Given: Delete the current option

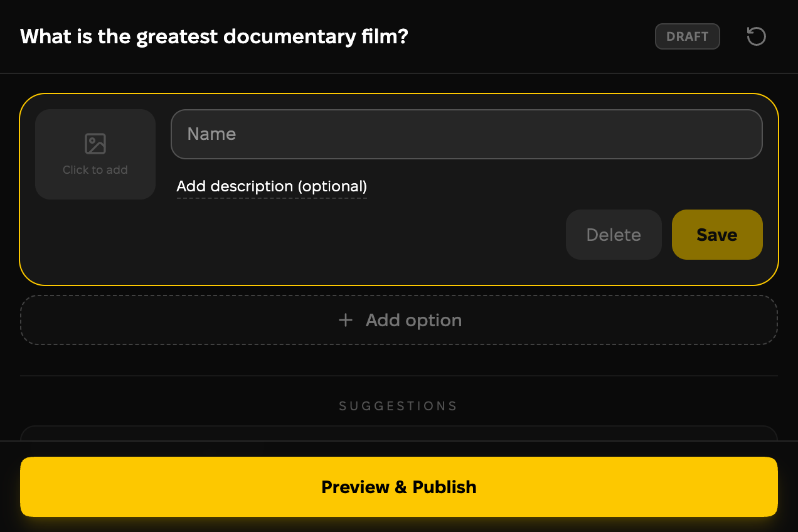Looking at the screenshot, I should pyautogui.click(x=614, y=235).
